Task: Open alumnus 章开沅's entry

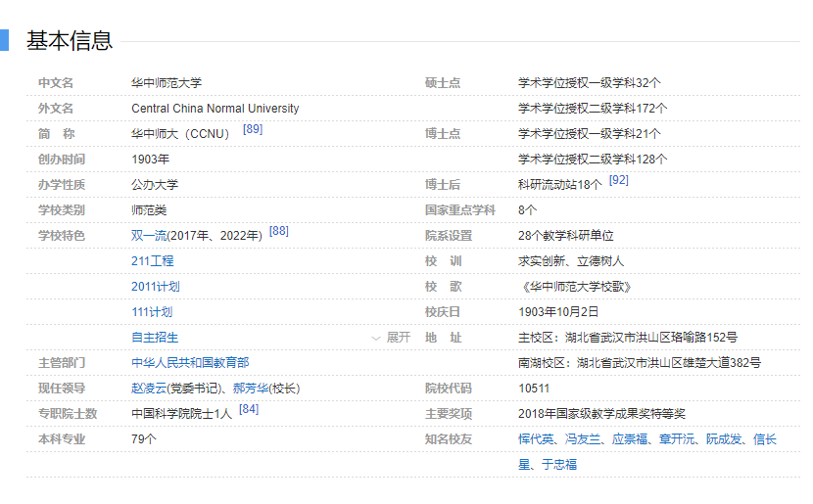Action: 677,439
